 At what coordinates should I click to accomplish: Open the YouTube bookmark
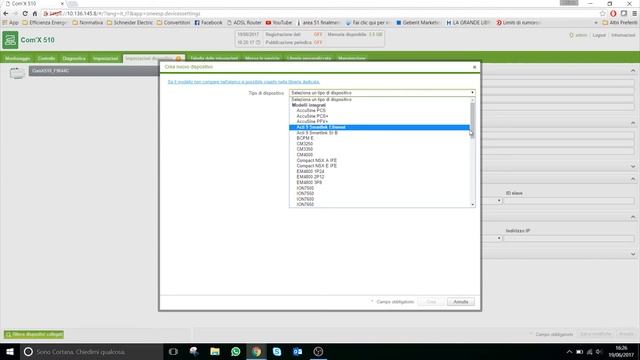pyautogui.click(x=279, y=23)
